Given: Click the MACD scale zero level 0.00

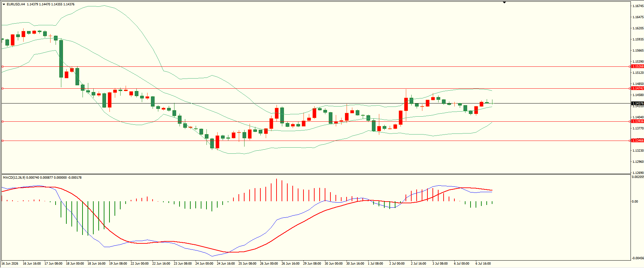Looking at the screenshot, I should coord(635,202).
